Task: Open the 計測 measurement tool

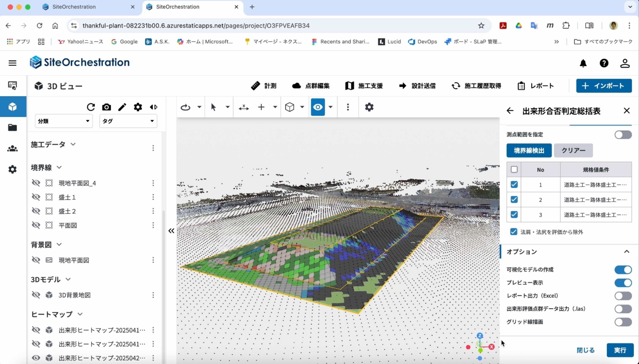Action: pyautogui.click(x=263, y=86)
